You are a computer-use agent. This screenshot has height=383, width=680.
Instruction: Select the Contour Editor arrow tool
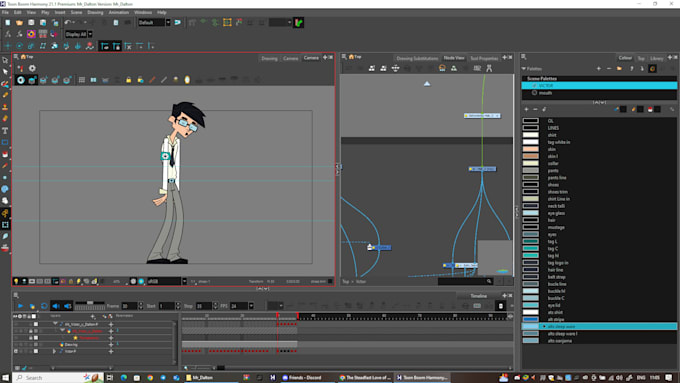5,72
